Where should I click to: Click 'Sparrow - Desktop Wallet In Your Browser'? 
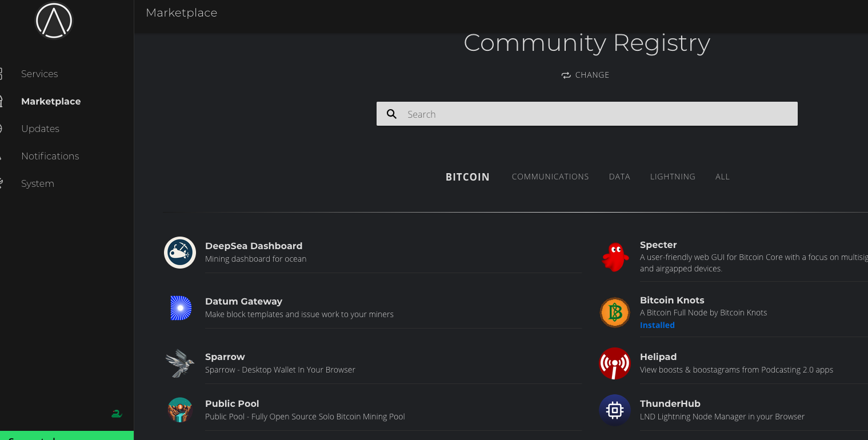(280, 370)
